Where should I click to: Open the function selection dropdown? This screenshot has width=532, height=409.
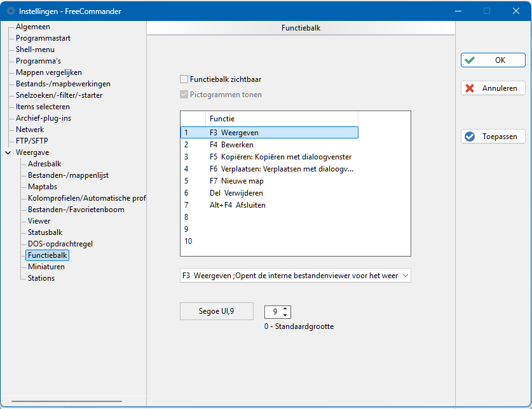click(x=405, y=276)
